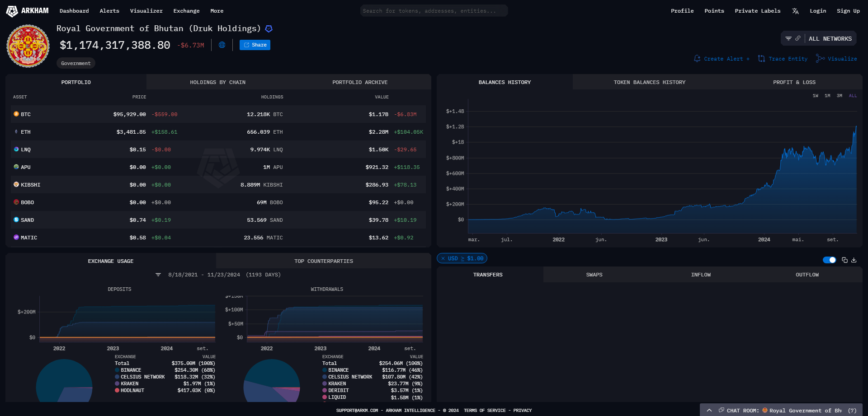The width and height of the screenshot is (868, 416).
Task: Click the link icon beside All Networks
Action: click(x=798, y=38)
